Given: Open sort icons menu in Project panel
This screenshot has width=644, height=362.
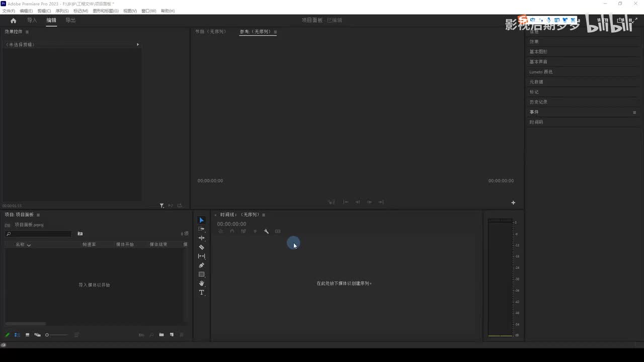Looking at the screenshot, I should [76, 335].
